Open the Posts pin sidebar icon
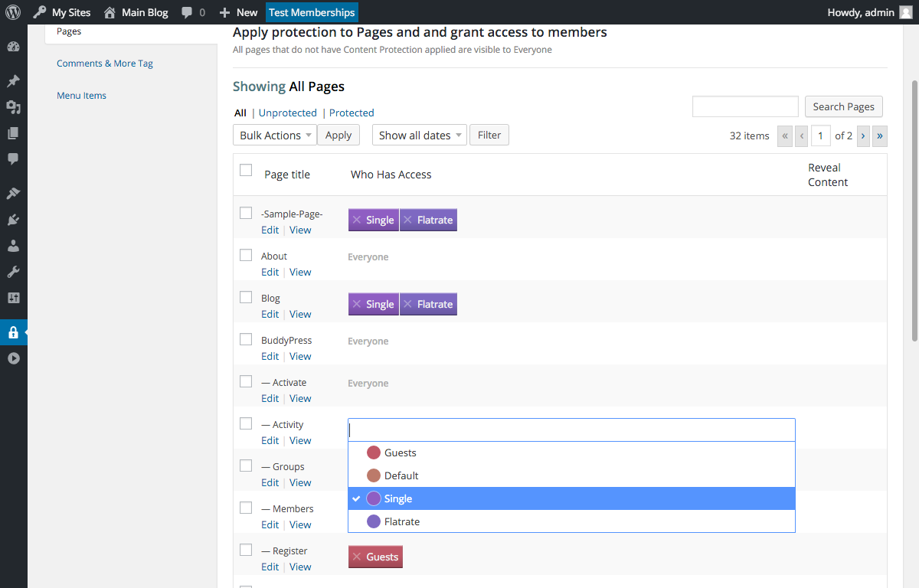This screenshot has height=588, width=919. pyautogui.click(x=13, y=81)
